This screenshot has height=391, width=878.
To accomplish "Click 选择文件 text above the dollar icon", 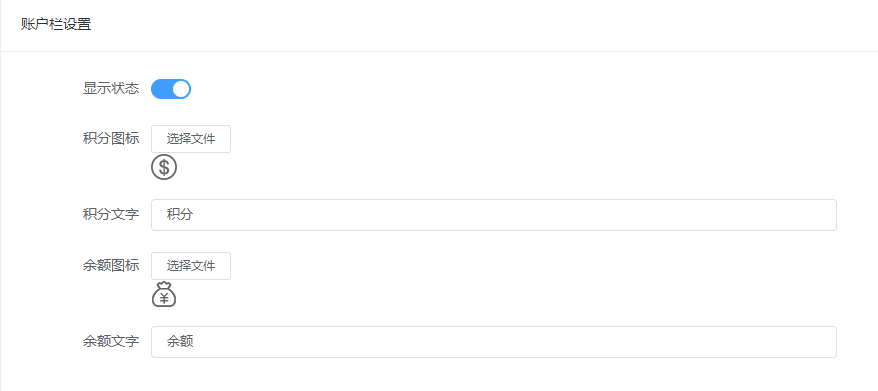I will [191, 139].
